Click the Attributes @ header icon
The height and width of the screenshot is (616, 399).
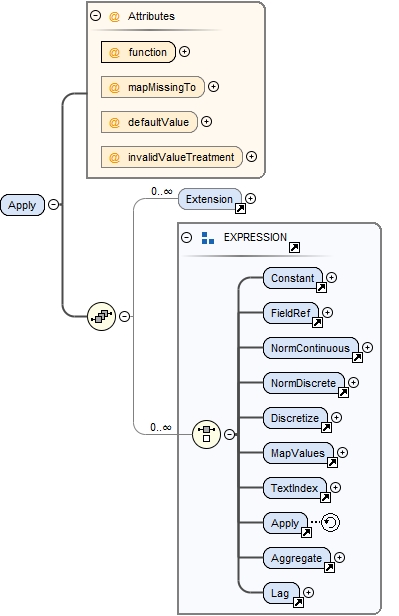(114, 16)
